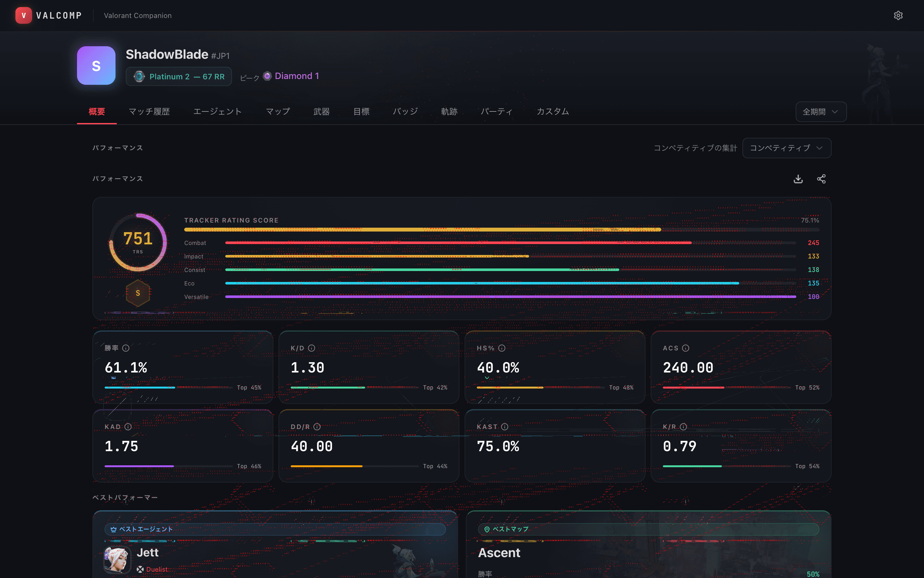This screenshot has width=924, height=578.
Task: Click the VALCOMP brand name
Action: click(x=59, y=16)
